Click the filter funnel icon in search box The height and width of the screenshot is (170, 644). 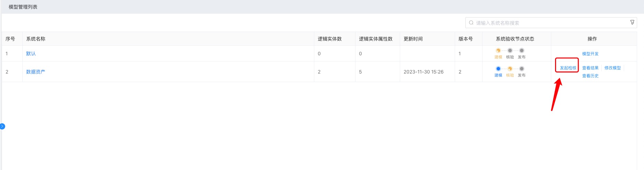tap(632, 22)
